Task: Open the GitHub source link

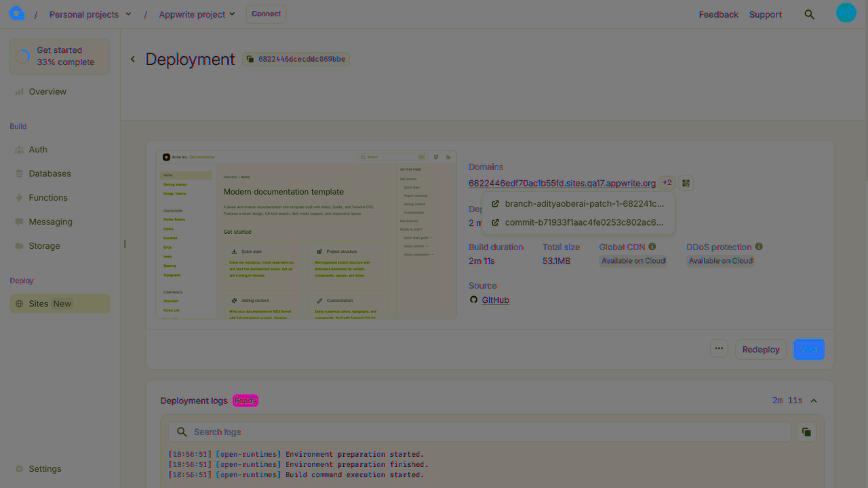Action: click(x=495, y=300)
